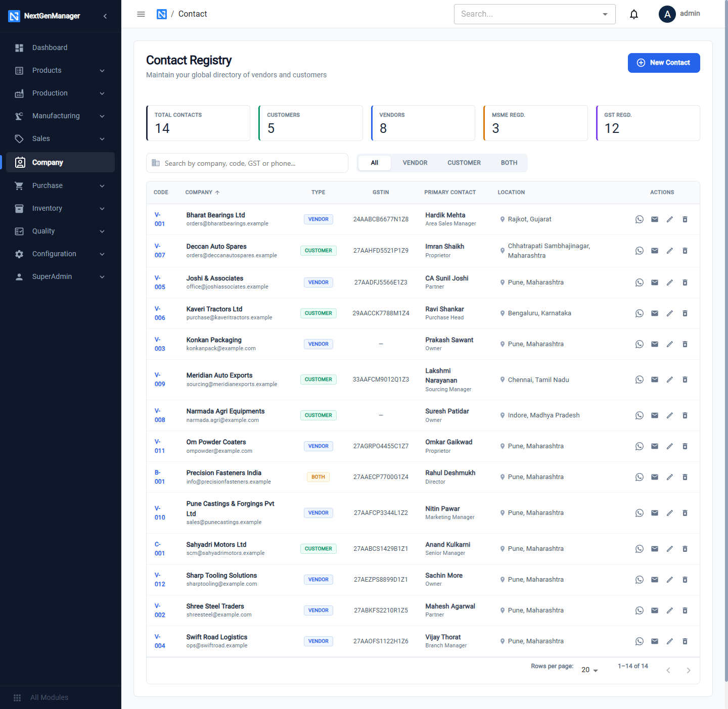
Task: Open the NextGenManager home breadcrumb icon
Action: point(162,14)
